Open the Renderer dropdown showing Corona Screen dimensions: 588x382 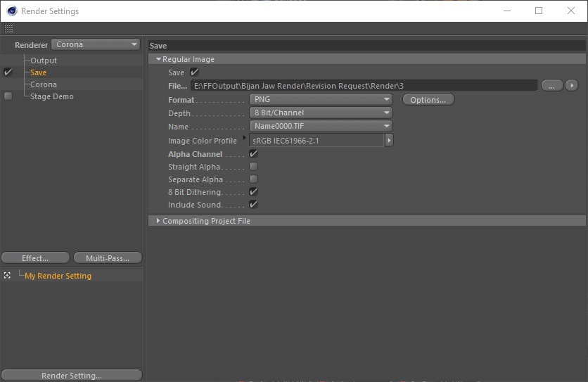pyautogui.click(x=96, y=45)
